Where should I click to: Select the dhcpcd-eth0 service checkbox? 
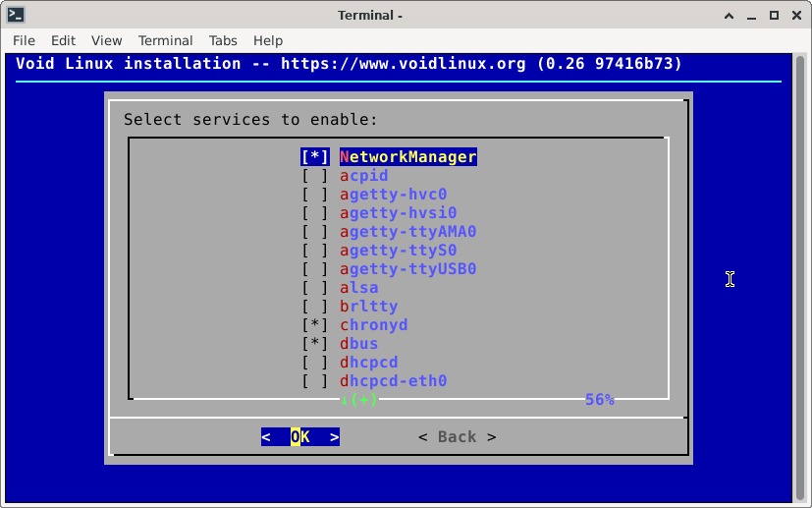point(315,381)
